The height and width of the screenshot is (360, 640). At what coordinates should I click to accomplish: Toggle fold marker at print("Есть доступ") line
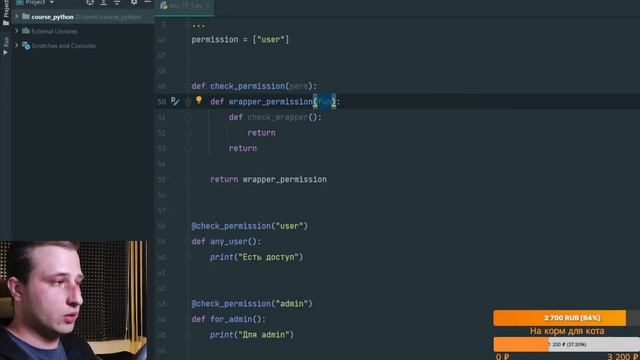[188, 257]
